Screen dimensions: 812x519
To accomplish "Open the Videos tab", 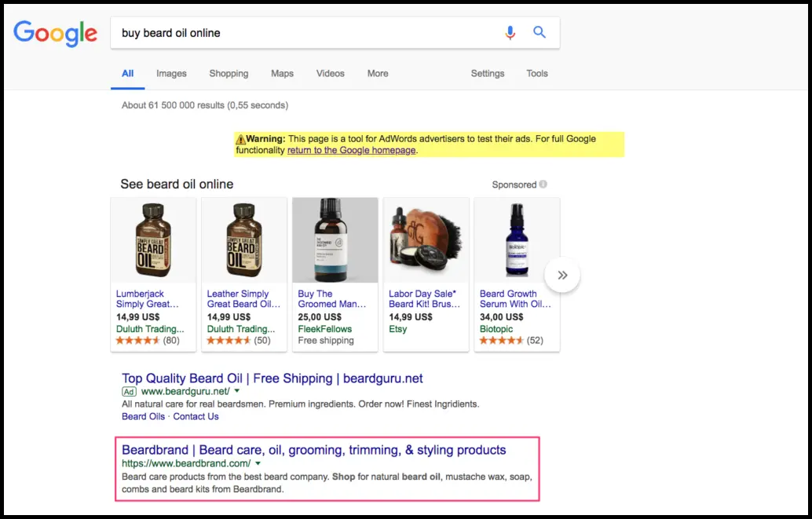I will (x=331, y=74).
